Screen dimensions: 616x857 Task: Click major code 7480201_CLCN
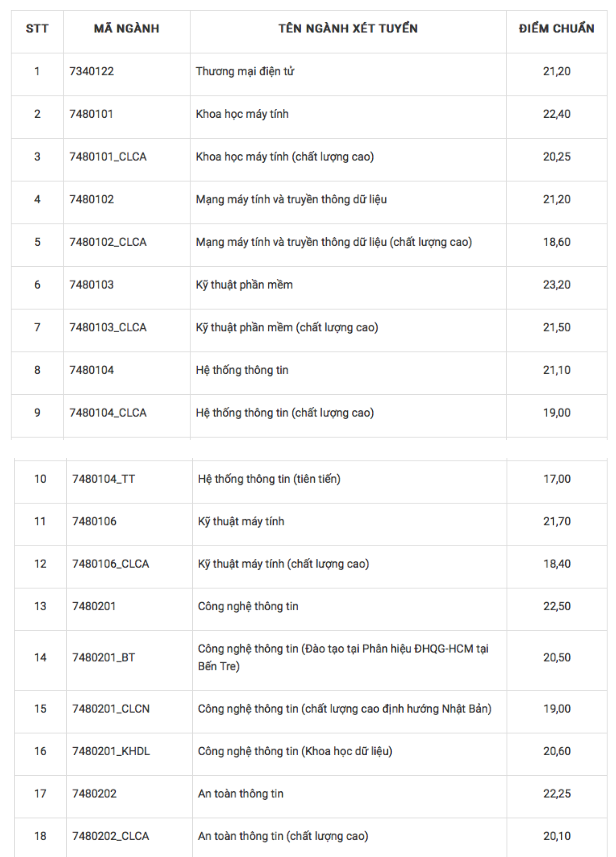pos(111,709)
